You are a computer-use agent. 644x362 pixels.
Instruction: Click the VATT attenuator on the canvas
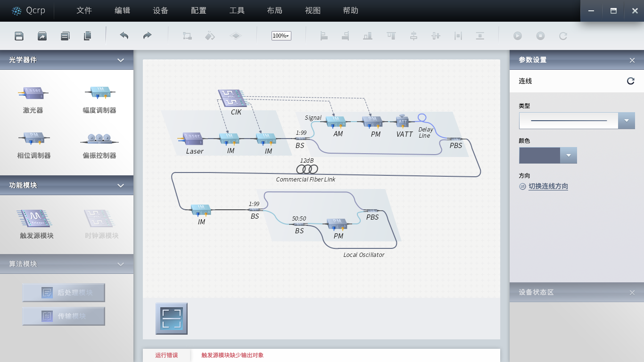pos(402,121)
